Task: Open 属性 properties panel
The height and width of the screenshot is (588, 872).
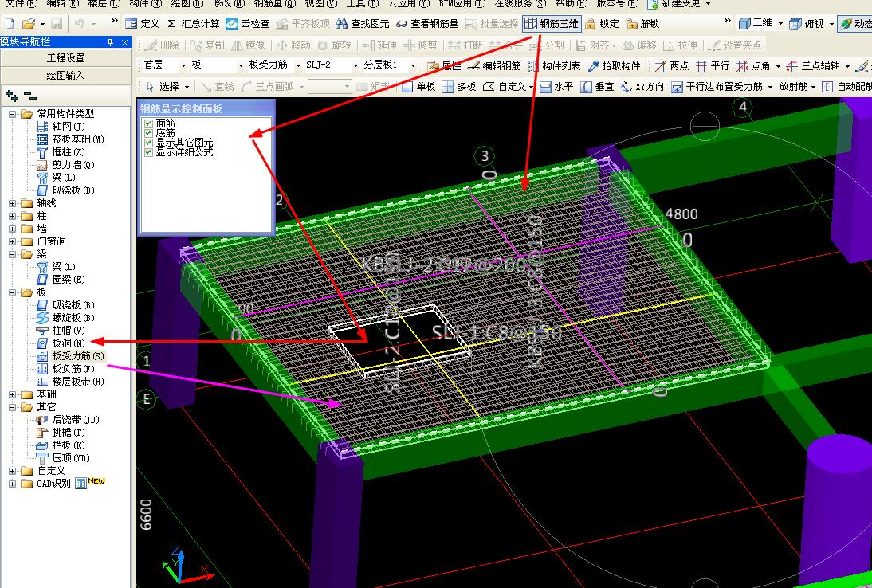Action: [444, 65]
